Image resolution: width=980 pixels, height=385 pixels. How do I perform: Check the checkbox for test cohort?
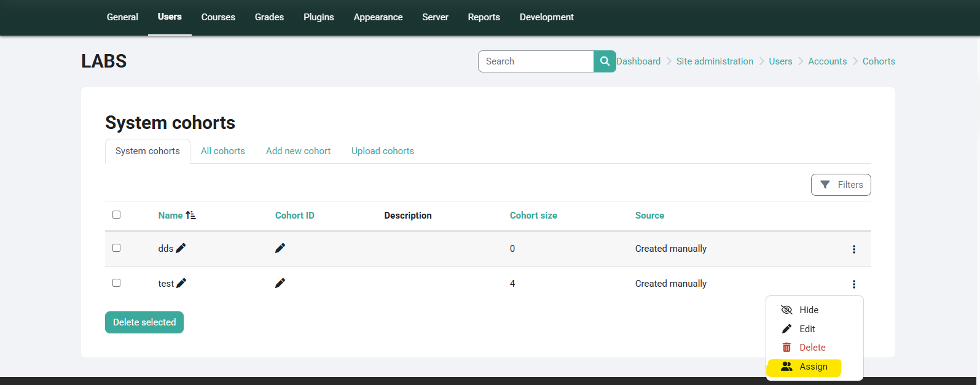pyautogui.click(x=117, y=283)
